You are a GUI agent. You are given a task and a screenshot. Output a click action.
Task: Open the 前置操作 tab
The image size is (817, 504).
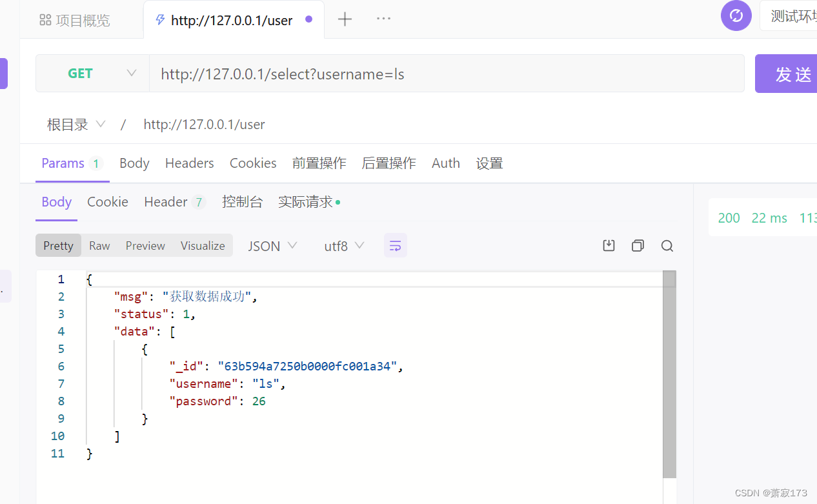coord(319,163)
